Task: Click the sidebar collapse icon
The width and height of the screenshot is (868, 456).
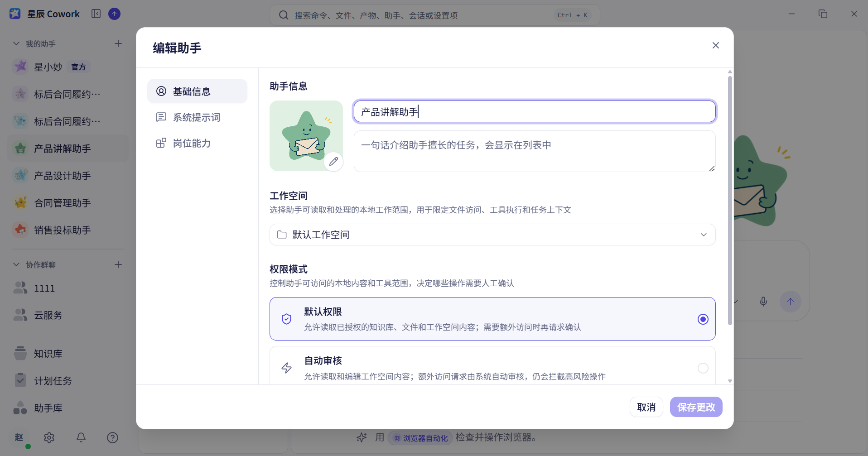Action: [96, 14]
